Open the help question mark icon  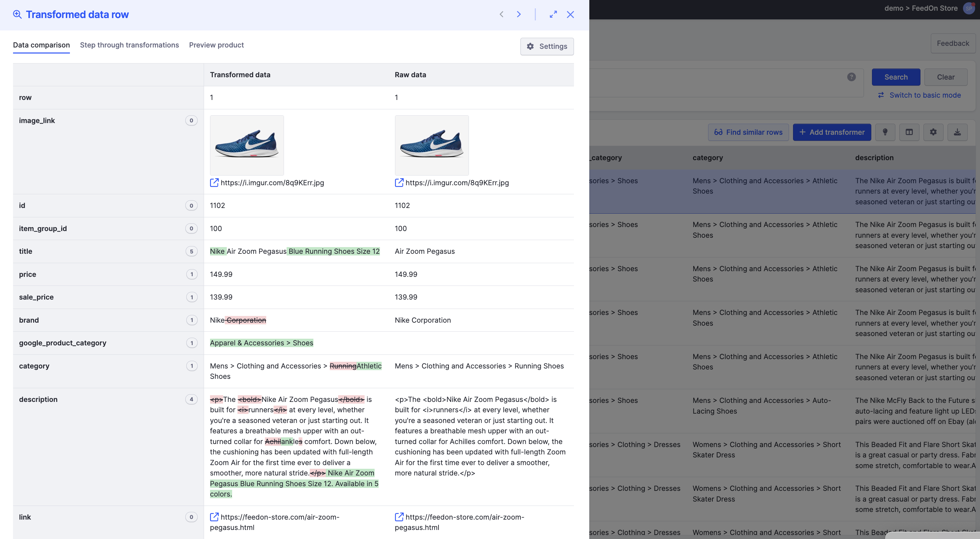(x=852, y=77)
